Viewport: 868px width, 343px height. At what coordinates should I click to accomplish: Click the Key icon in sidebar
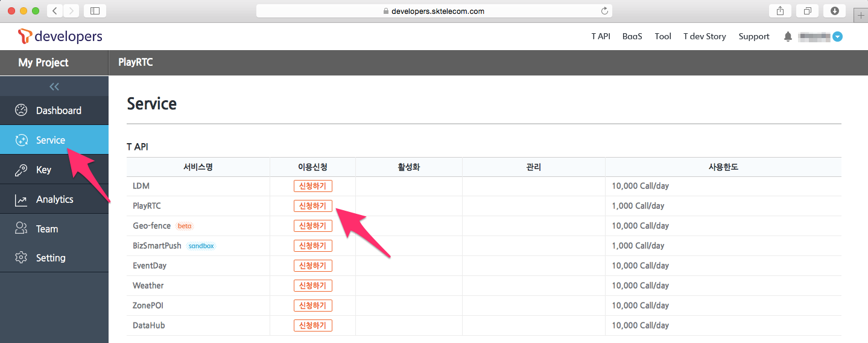[x=21, y=170]
